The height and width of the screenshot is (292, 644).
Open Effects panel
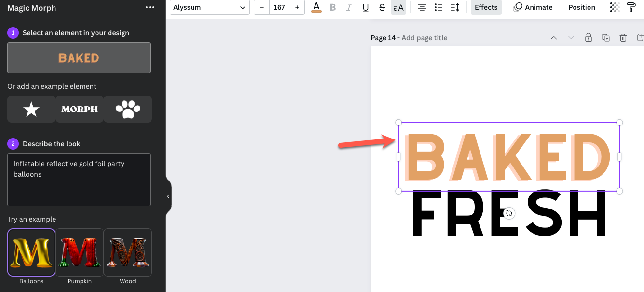486,7
